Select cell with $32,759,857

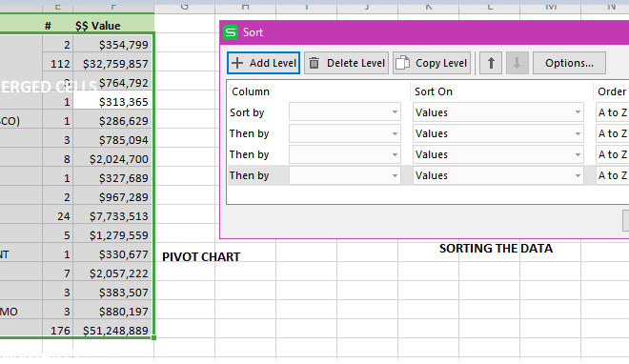pos(112,63)
